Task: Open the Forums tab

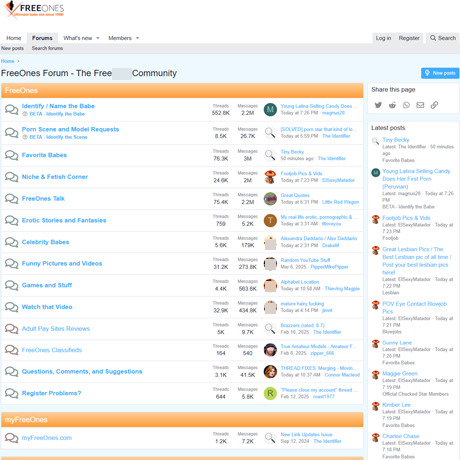Action: 42,38
